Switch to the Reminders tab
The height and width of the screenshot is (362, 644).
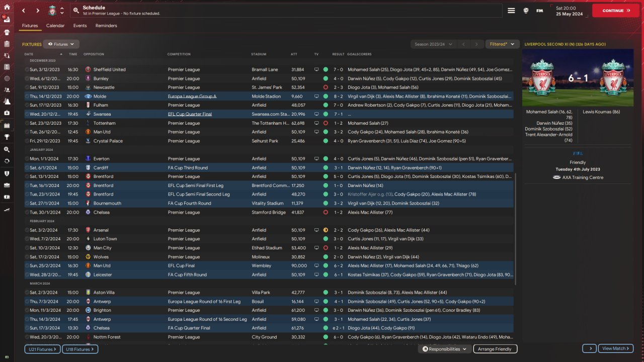point(106,26)
